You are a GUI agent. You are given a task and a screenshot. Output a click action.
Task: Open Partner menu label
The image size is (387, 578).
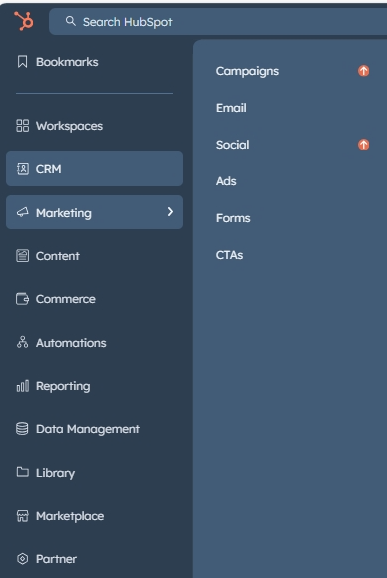(x=56, y=559)
